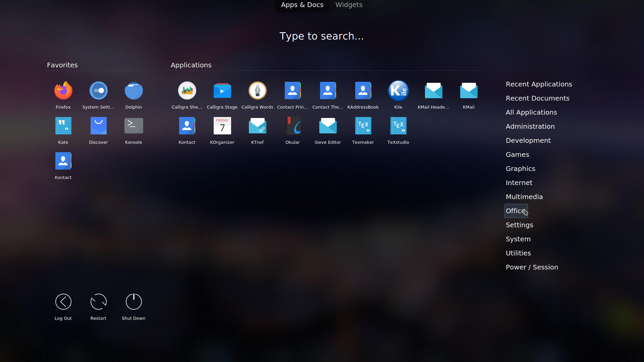Viewport: 644px width, 362px height.
Task: Open the Internet category
Action: (x=519, y=183)
